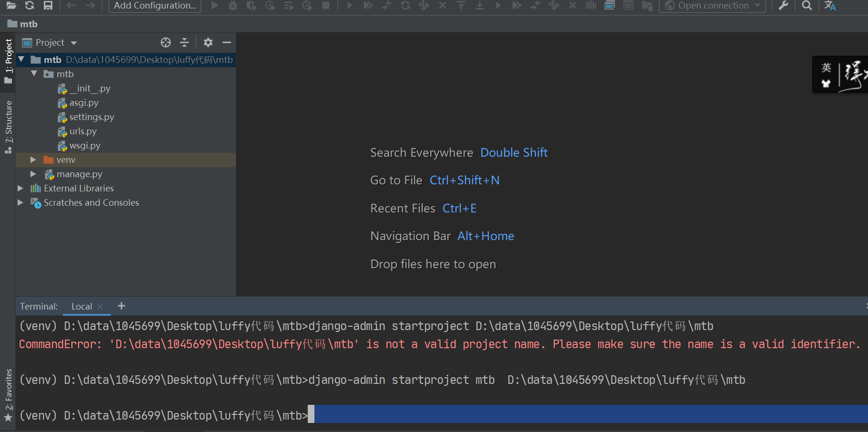The height and width of the screenshot is (432, 868).
Task: Click the Debug bug icon
Action: (233, 5)
